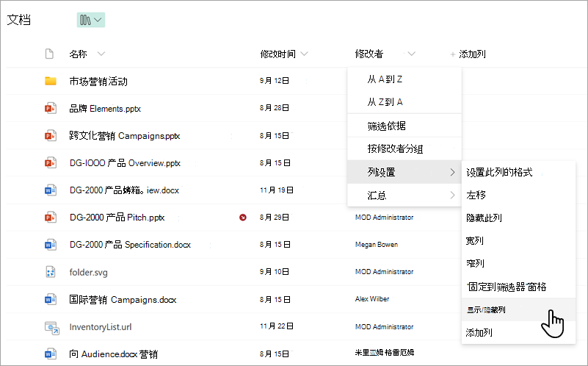588x366 pixels.
Task: Click 9月 12日 date for 市场营销活动
Action: point(274,80)
